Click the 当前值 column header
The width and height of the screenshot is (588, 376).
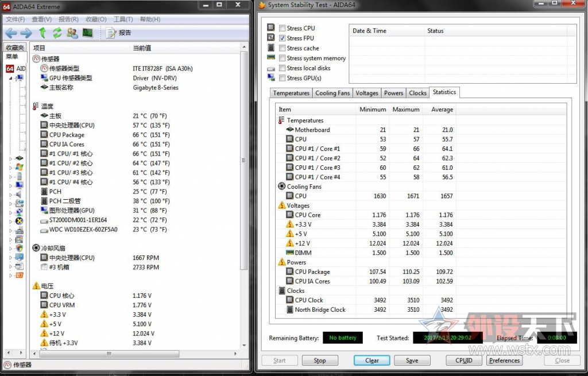coord(142,48)
